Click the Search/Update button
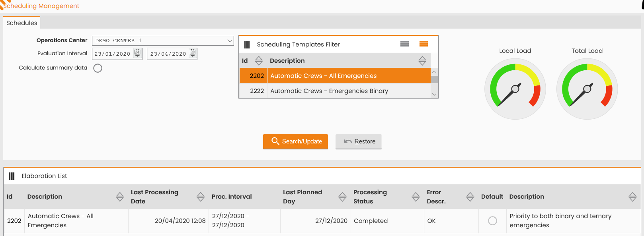The width and height of the screenshot is (644, 236). pyautogui.click(x=295, y=141)
